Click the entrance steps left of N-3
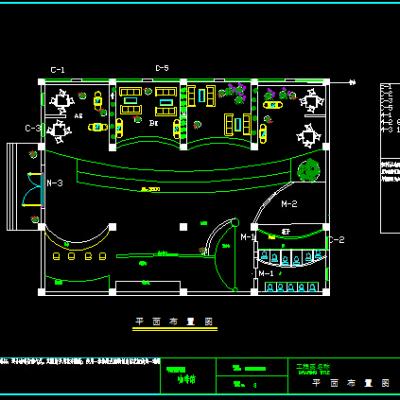This screenshot has height=400, width=400. [11, 187]
